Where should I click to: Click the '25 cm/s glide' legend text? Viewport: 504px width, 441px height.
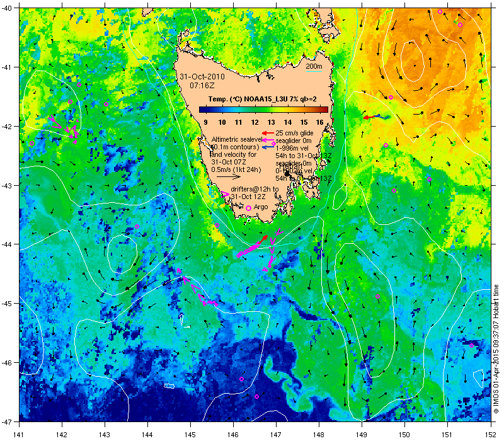coord(294,133)
